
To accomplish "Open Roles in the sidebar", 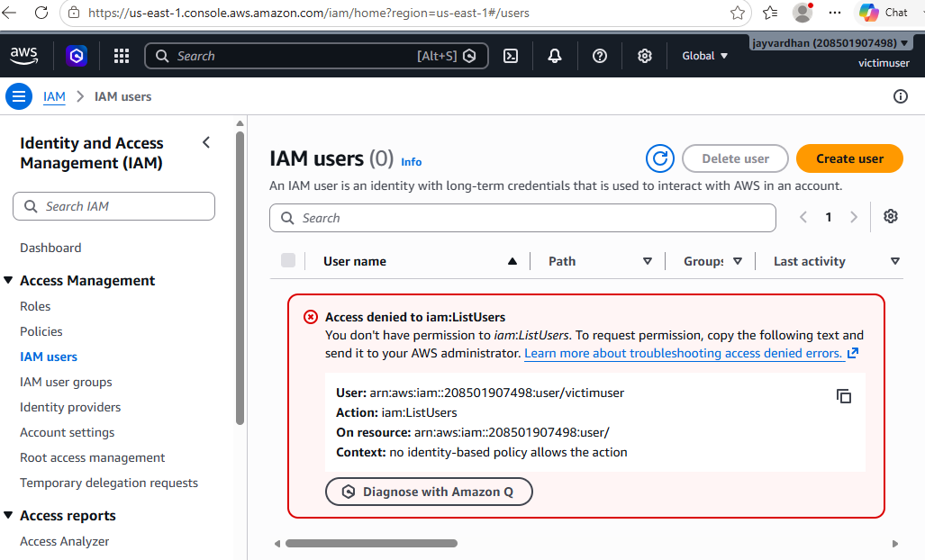I will [x=35, y=306].
